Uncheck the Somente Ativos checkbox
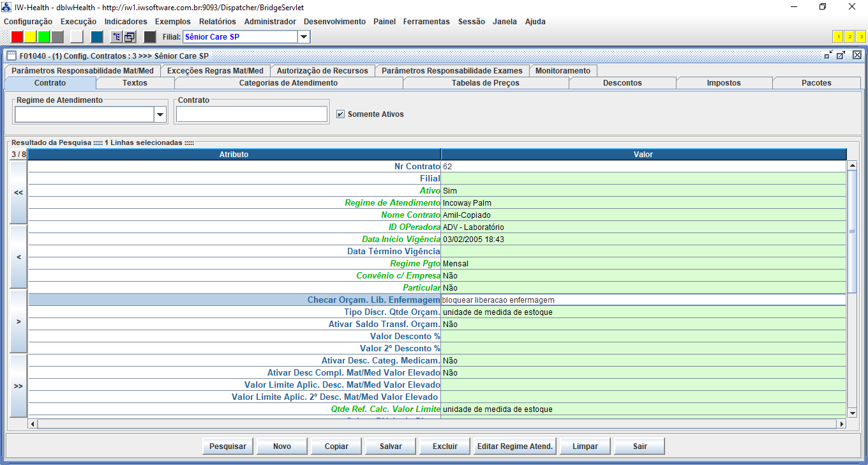 pyautogui.click(x=341, y=114)
